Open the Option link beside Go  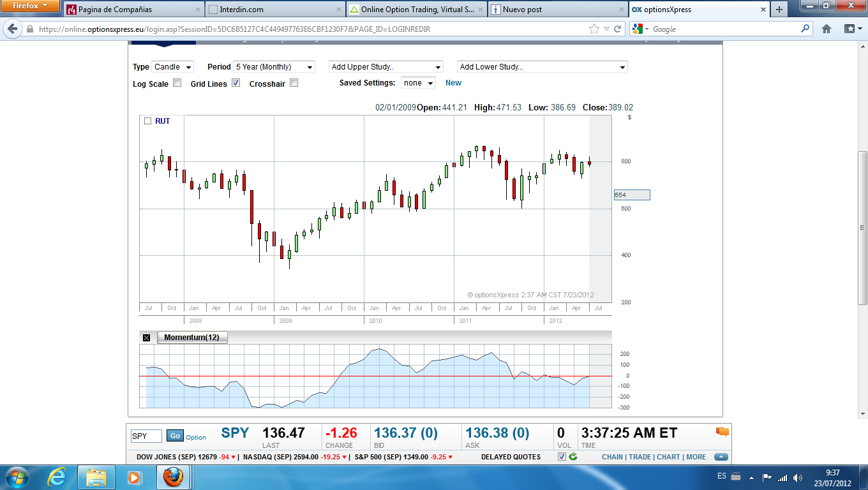(x=196, y=437)
